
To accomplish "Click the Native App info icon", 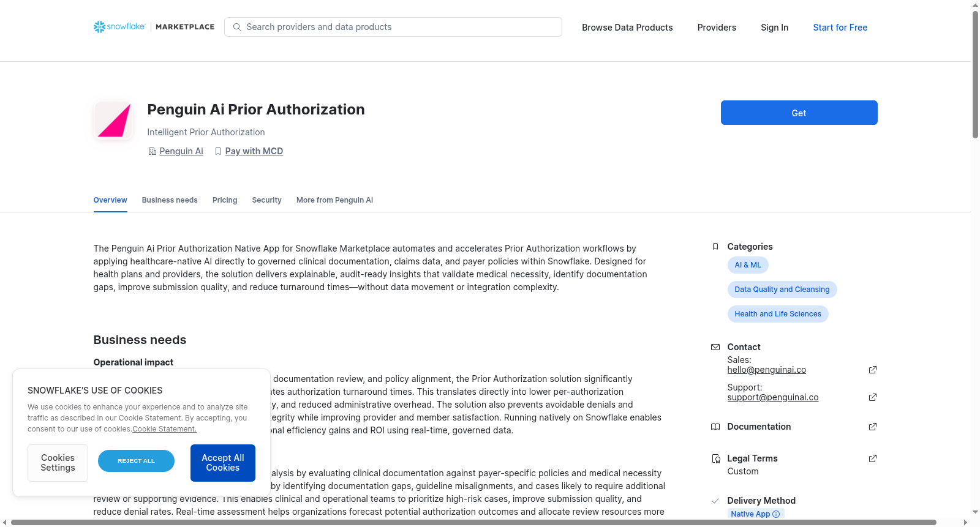I will pos(776,514).
